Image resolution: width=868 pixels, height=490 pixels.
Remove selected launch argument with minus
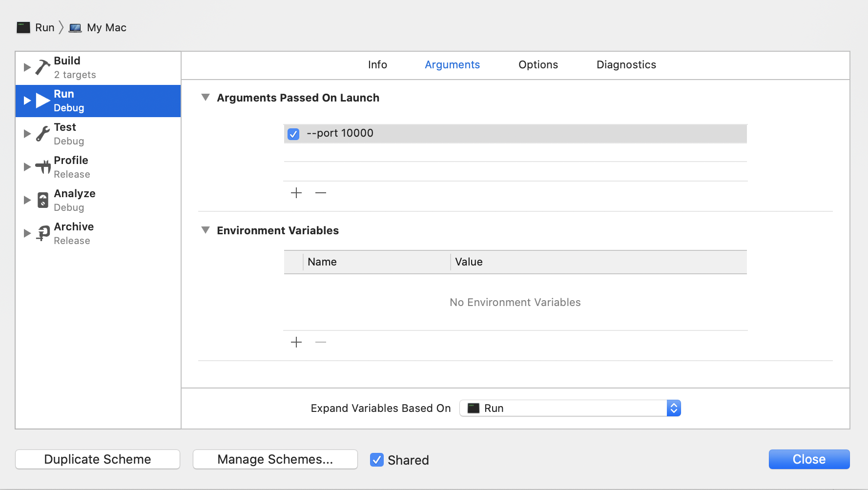(321, 193)
